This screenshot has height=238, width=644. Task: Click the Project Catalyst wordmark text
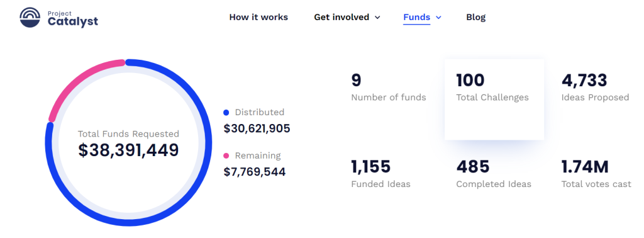pyautogui.click(x=73, y=18)
